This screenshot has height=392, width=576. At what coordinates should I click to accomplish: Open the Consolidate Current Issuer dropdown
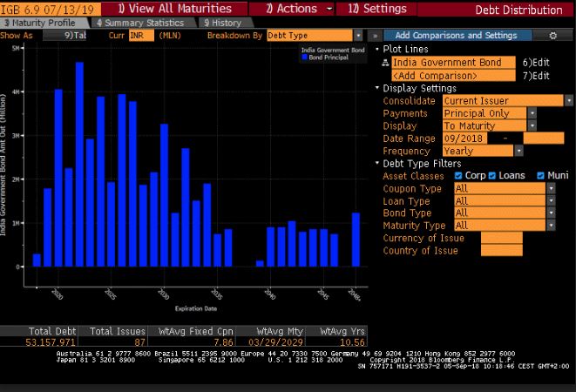tap(569, 100)
